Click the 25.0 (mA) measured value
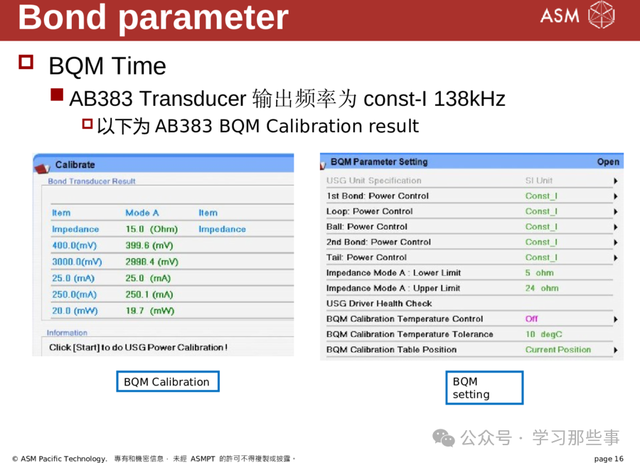The image size is (640, 463). tap(148, 278)
